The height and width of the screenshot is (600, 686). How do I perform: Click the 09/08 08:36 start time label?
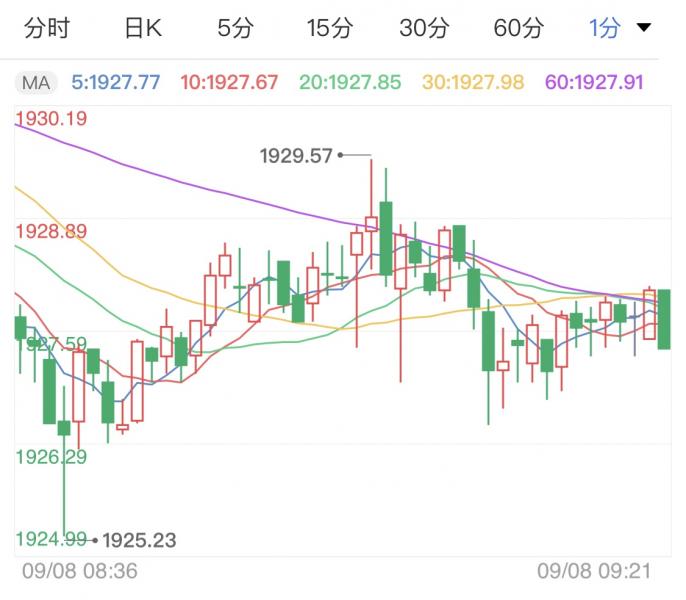click(80, 572)
